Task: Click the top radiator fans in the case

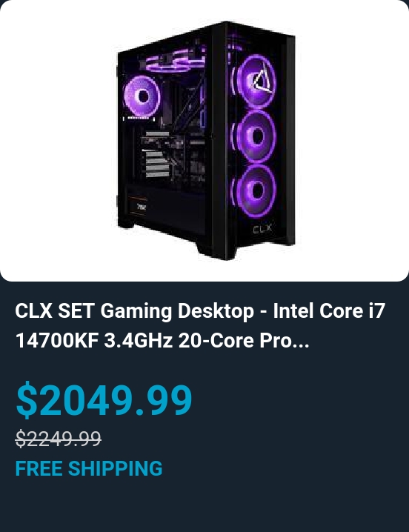Action: click(x=175, y=60)
